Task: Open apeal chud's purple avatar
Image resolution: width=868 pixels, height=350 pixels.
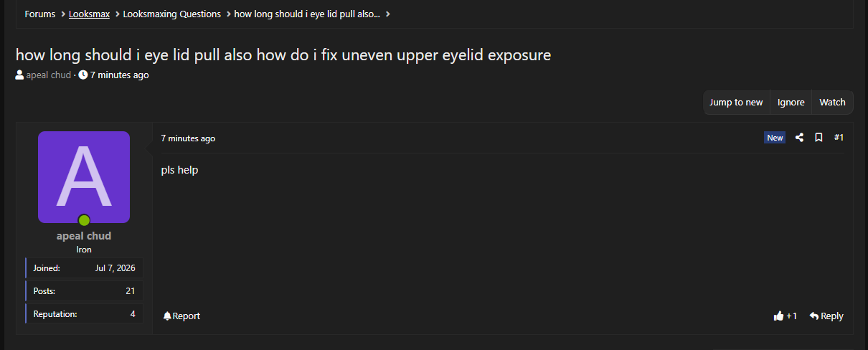Action: point(84,177)
